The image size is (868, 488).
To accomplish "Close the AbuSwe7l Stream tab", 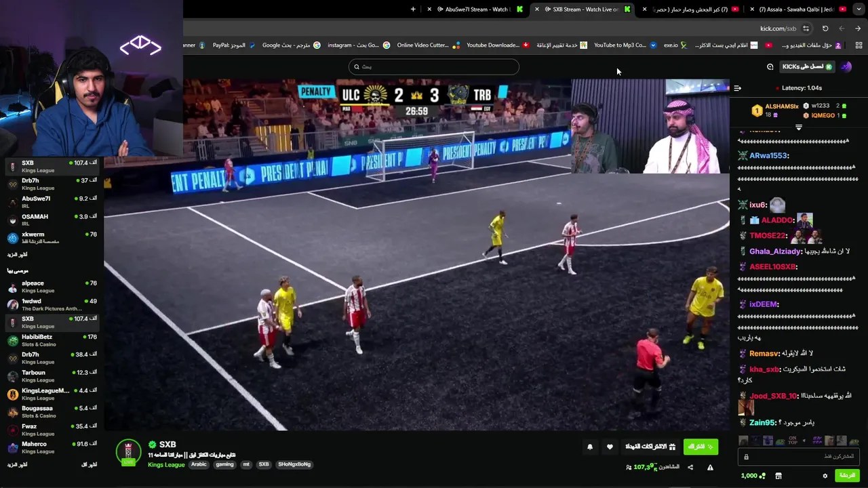I will pyautogui.click(x=429, y=9).
